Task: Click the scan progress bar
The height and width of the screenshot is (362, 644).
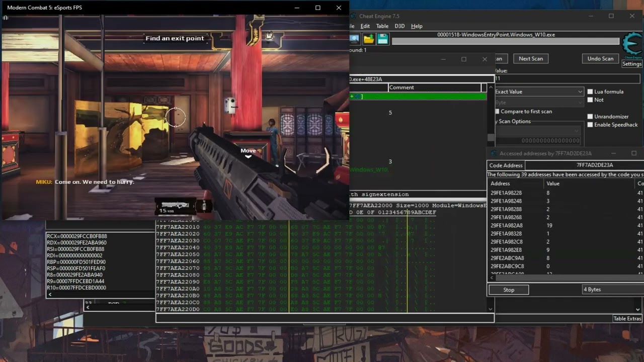Action: pos(505,41)
